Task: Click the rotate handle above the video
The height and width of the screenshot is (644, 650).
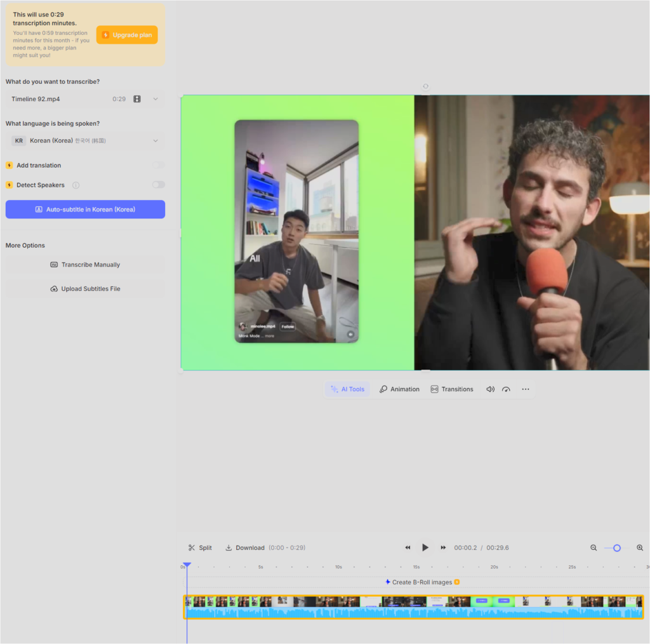Action: tap(425, 86)
